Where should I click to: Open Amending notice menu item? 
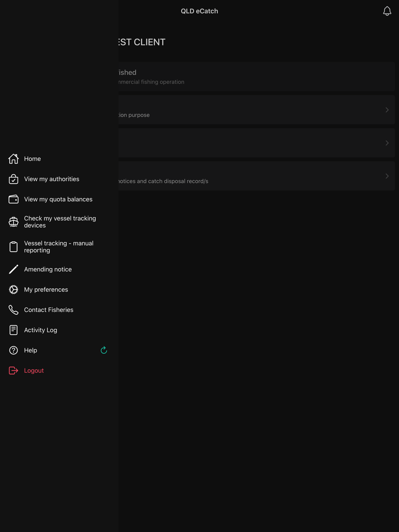[x=59, y=269]
